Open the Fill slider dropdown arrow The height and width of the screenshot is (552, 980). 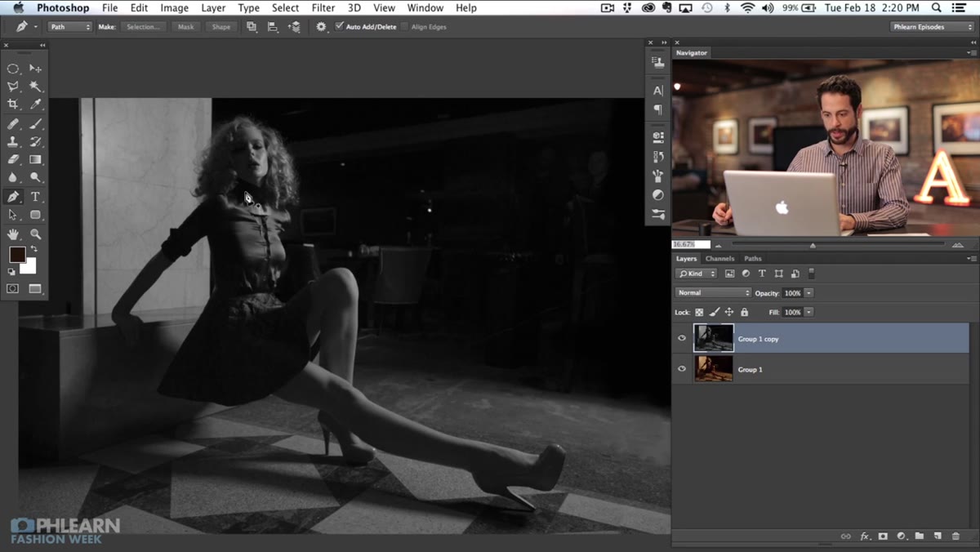coord(808,312)
